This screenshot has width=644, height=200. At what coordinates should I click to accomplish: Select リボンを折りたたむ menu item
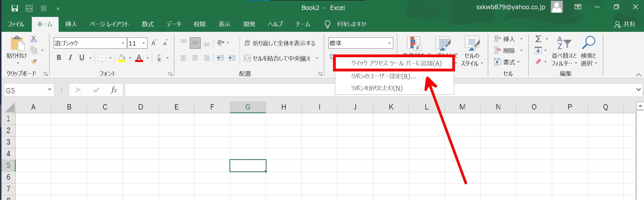click(394, 88)
